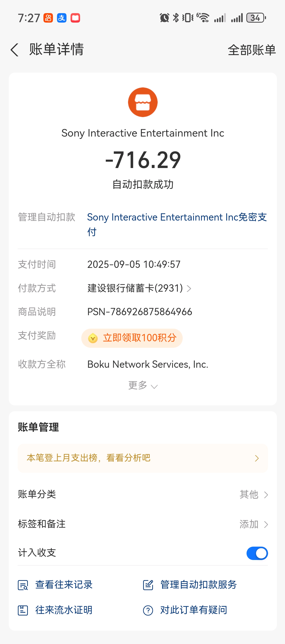
Task: Tap the Alipay notification icon in status bar
Action: click(62, 18)
